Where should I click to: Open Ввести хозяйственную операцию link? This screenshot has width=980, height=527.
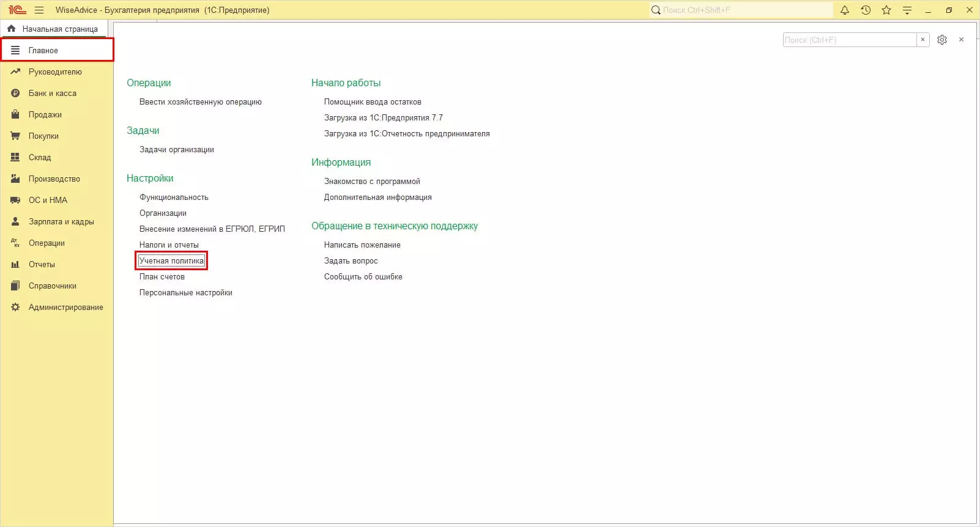(x=201, y=101)
